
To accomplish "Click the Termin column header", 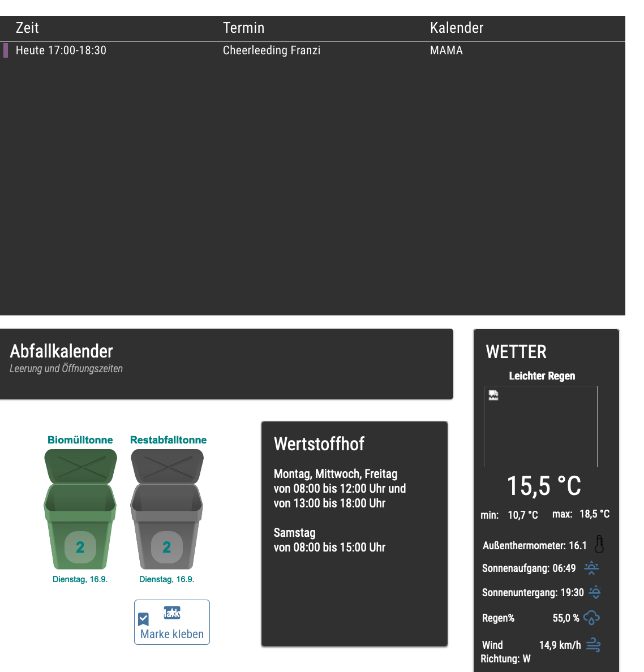I will 243,28.
